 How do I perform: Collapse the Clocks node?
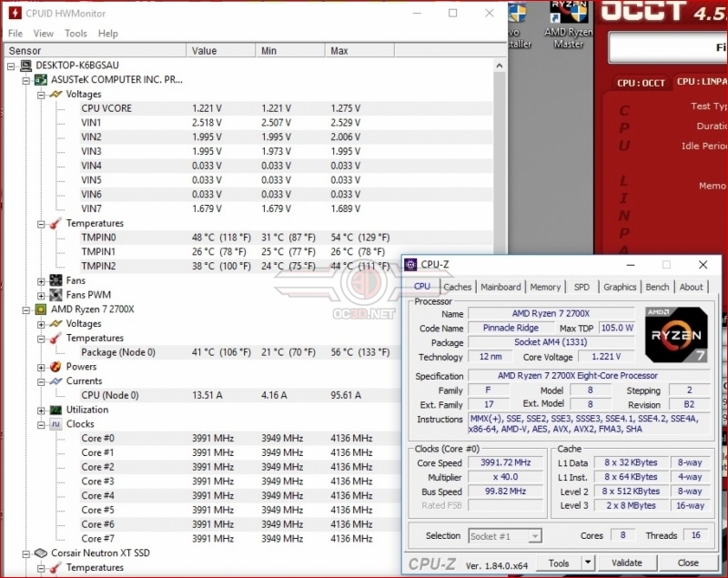click(41, 425)
